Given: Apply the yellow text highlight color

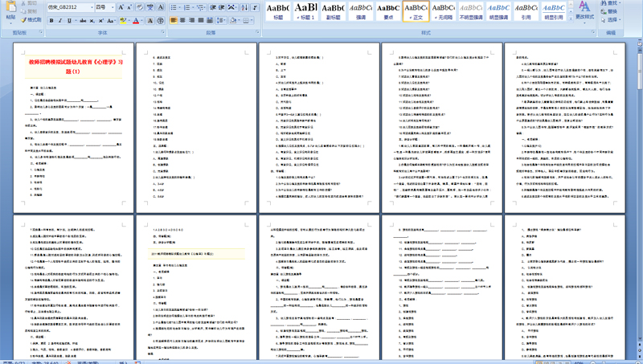Looking at the screenshot, I should 123,21.
